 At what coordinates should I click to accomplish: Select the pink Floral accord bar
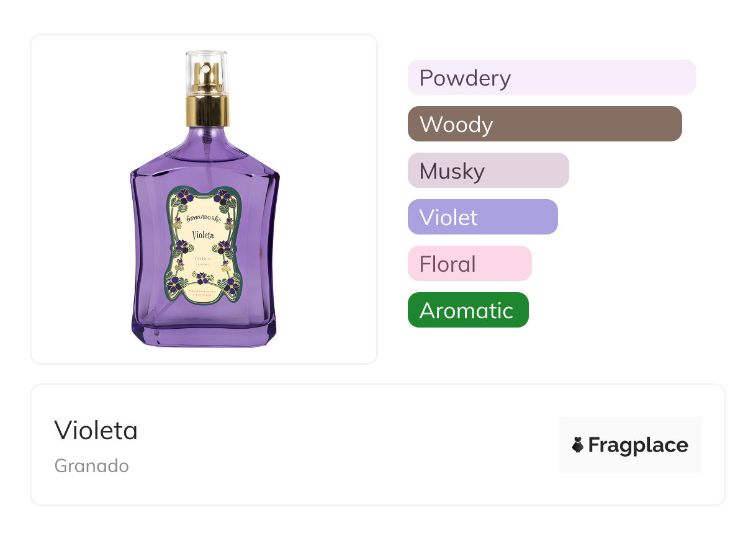(469, 264)
